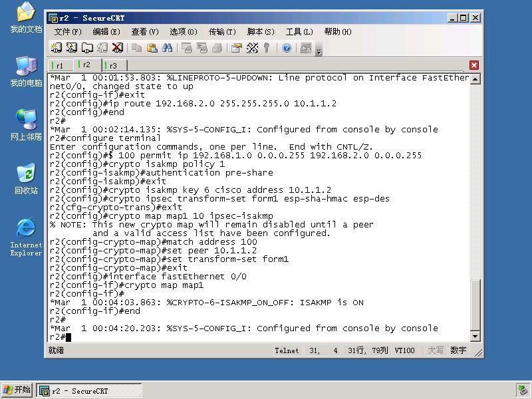This screenshot has height=399, width=532.
Task: Open the 帮助(H) menu
Action: (x=338, y=32)
